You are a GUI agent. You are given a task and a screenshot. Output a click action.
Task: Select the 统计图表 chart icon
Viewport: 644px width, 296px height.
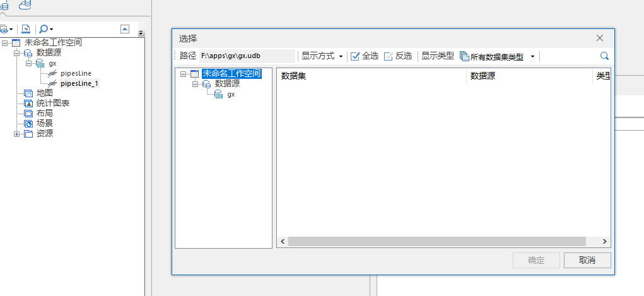(x=28, y=103)
